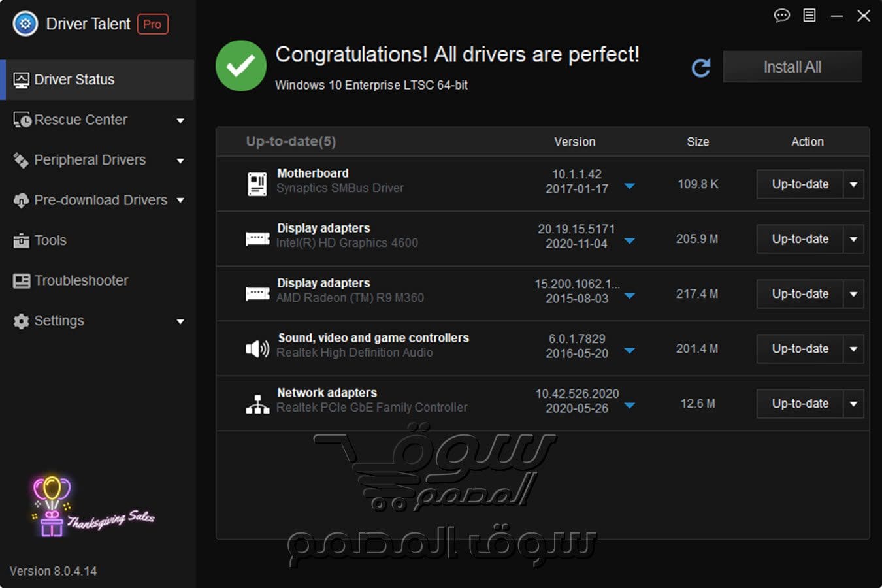Open the Rescue Center menu item
The height and width of the screenshot is (588, 882).
point(97,120)
